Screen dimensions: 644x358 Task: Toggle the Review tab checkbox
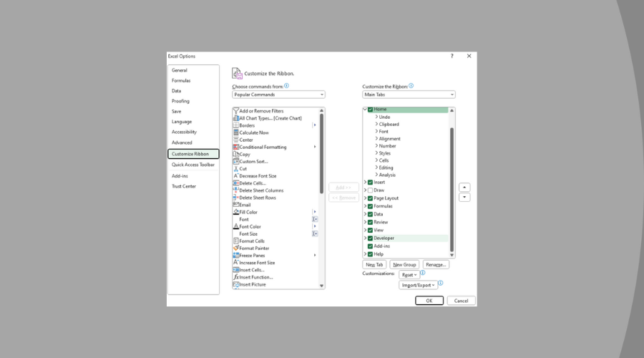click(370, 223)
